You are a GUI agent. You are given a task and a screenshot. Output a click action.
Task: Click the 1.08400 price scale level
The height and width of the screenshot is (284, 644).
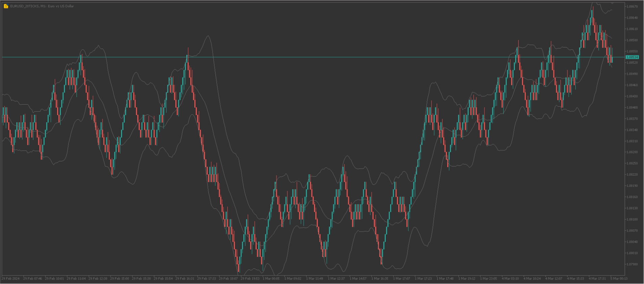point(632,108)
